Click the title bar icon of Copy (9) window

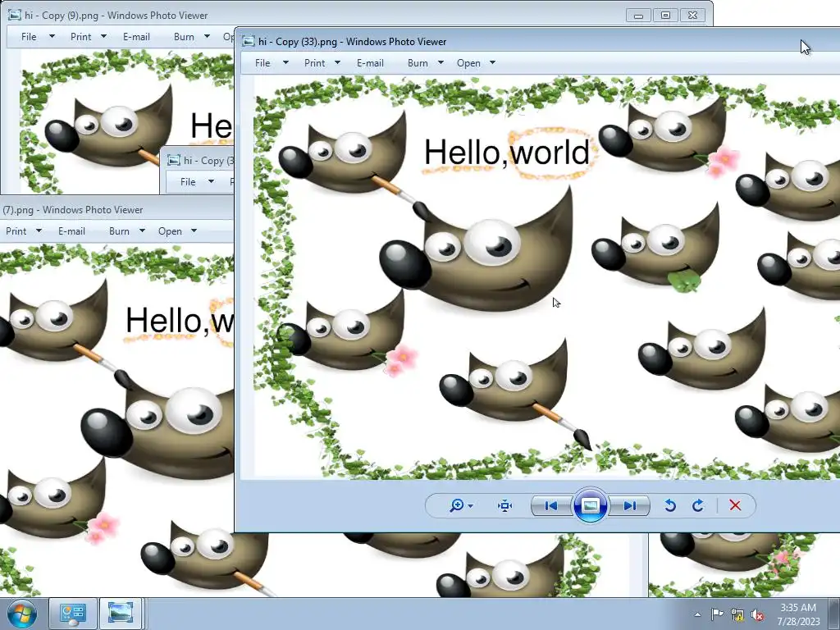tap(15, 15)
